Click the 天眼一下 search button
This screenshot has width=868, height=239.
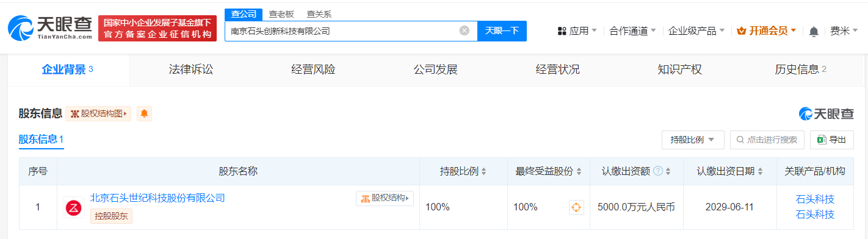(x=502, y=30)
